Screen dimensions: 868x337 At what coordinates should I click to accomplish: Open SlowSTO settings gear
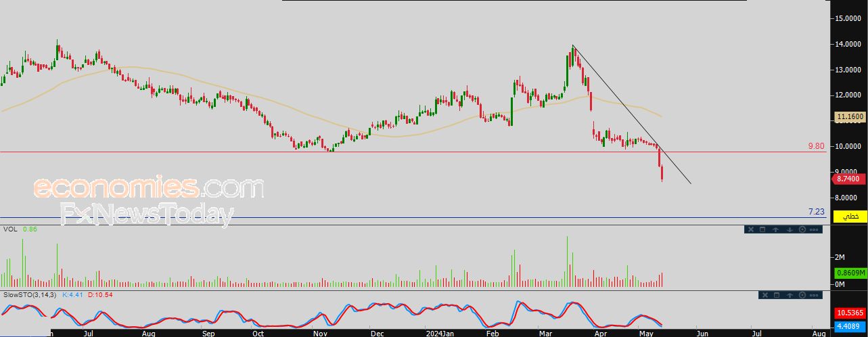802,295
